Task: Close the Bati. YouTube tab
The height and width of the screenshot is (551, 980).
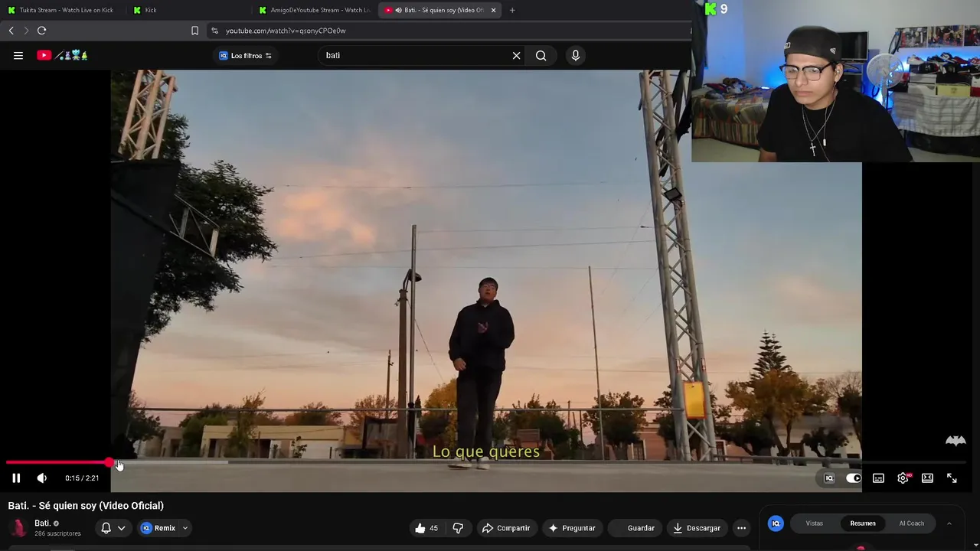Action: (x=493, y=10)
